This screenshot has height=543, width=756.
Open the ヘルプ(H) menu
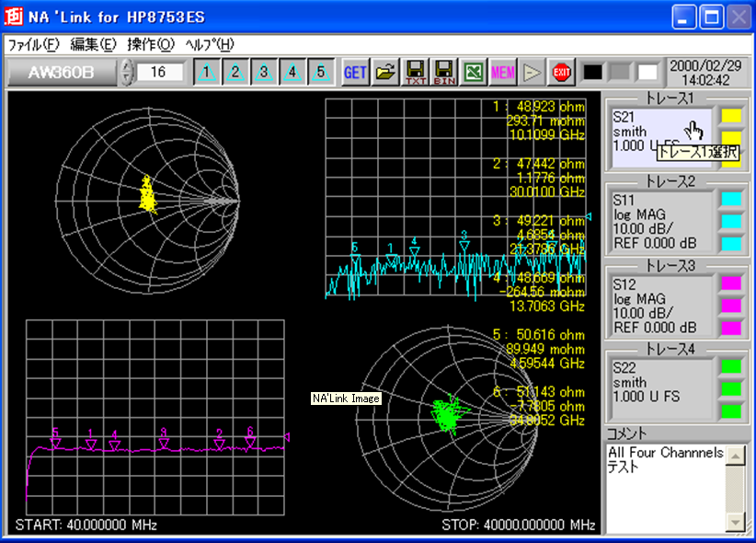[x=210, y=45]
